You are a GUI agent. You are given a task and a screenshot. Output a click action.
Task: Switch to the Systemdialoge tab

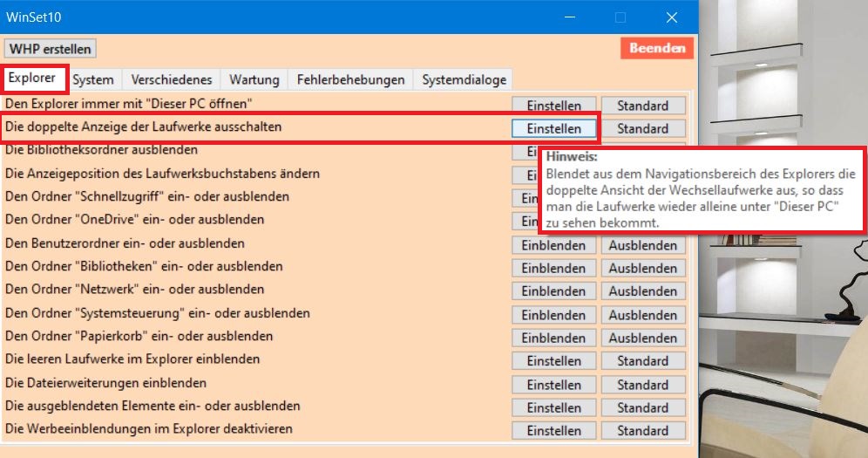tap(464, 79)
